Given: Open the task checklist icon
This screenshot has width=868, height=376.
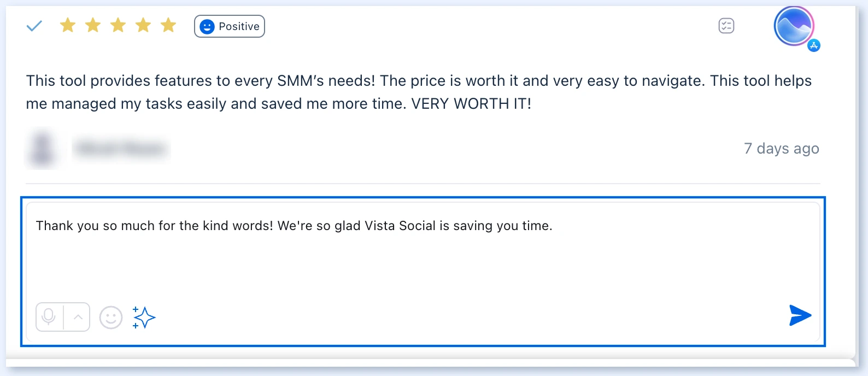Looking at the screenshot, I should pyautogui.click(x=726, y=26).
